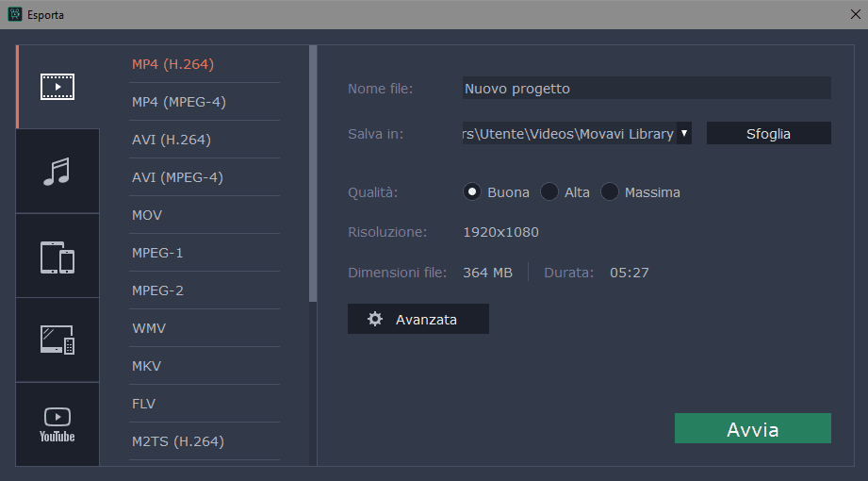Choose the YouTube upload icon
The image size is (868, 481).
click(57, 424)
